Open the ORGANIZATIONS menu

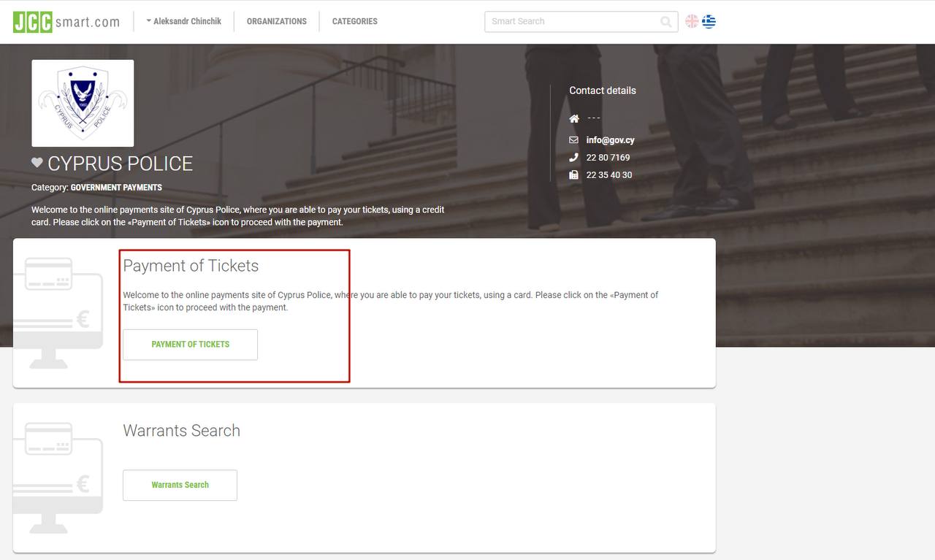pyautogui.click(x=276, y=21)
